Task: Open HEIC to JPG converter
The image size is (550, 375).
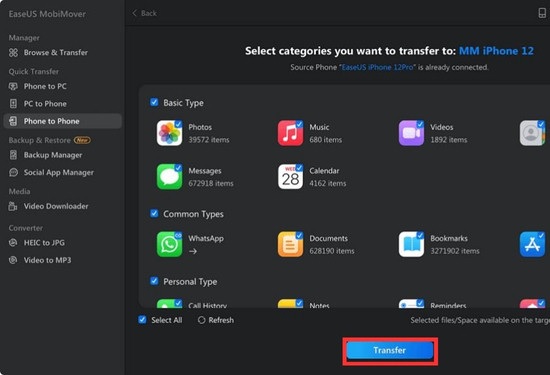Action: click(62, 242)
